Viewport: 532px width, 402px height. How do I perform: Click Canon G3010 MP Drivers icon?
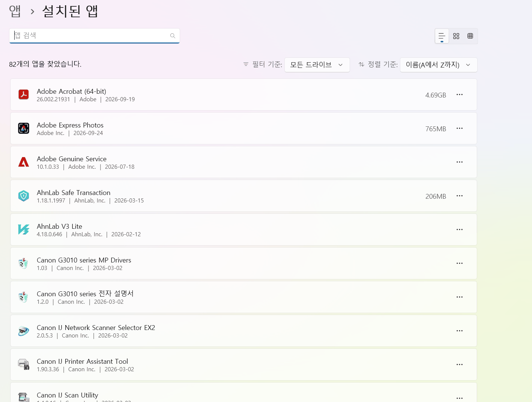point(24,263)
